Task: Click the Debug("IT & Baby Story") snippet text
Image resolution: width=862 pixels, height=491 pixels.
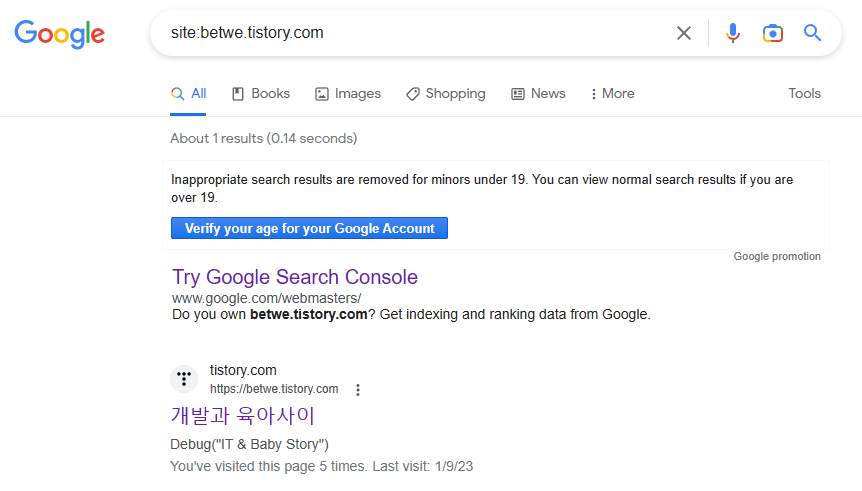Action: pyautogui.click(x=250, y=444)
